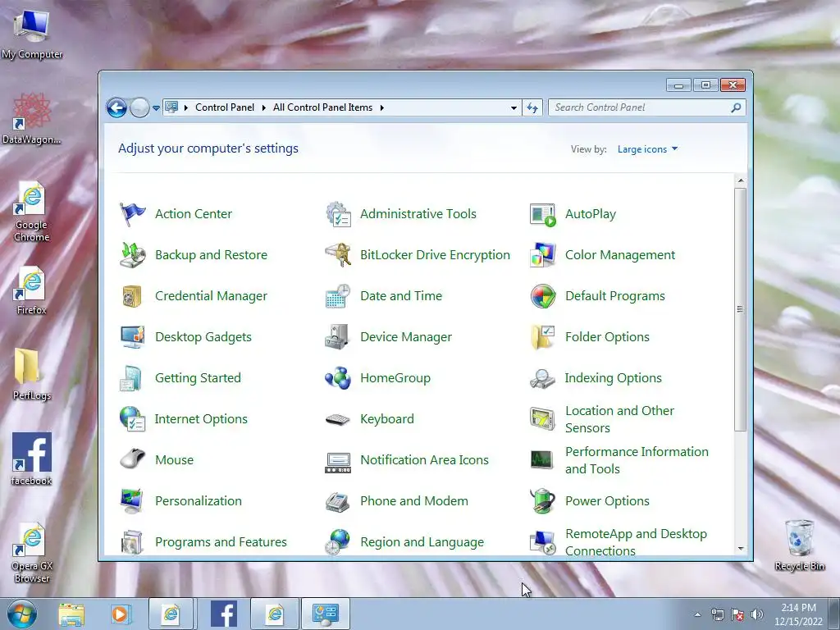Screen dimensions: 840x630
Task: Go back with the Back arrow button
Action: pos(116,107)
